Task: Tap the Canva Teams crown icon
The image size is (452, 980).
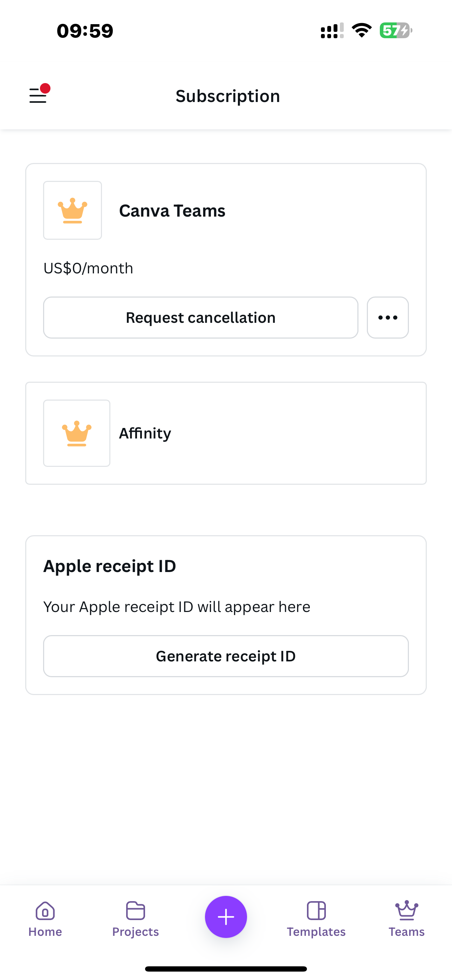Action: (x=72, y=210)
